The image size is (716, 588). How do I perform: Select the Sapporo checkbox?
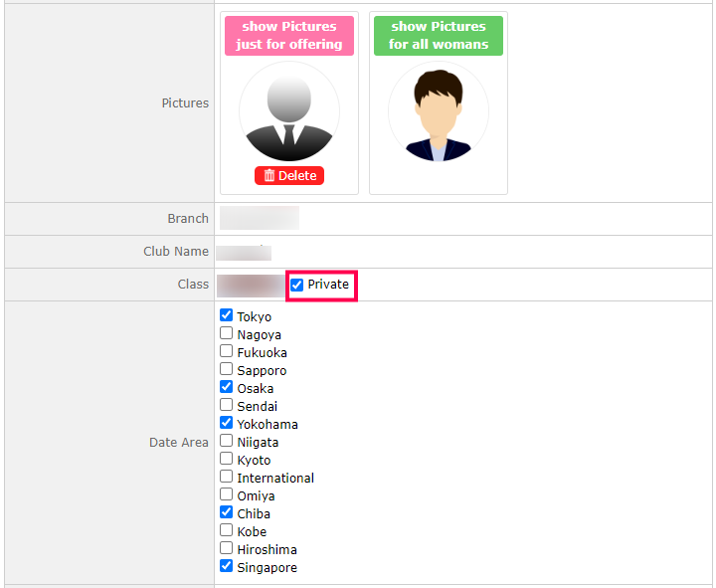tap(227, 369)
